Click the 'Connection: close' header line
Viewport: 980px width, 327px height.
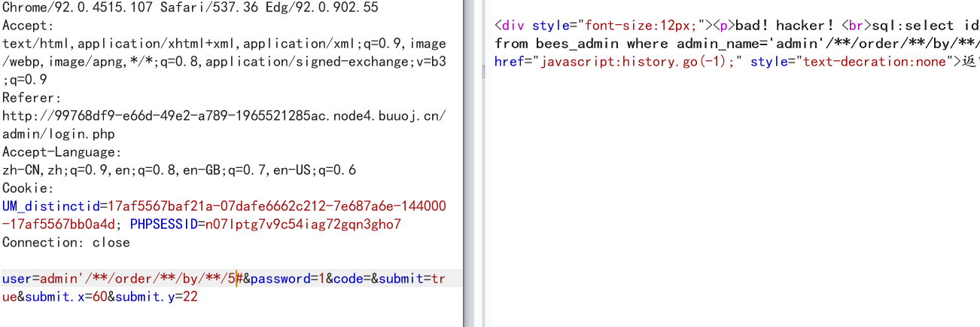pos(66,243)
